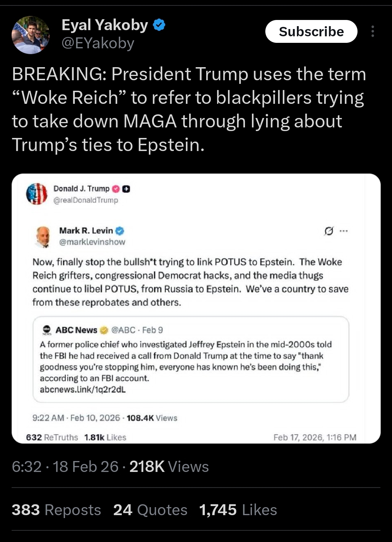Open the ellipsis menu on Levin's post
The height and width of the screenshot is (542, 392).
pyautogui.click(x=343, y=231)
